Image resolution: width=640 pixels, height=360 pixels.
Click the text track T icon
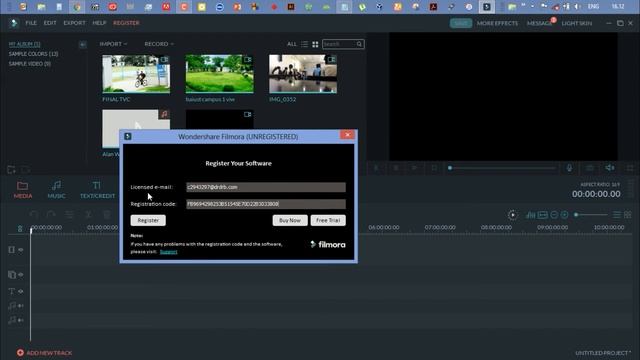[x=11, y=291]
